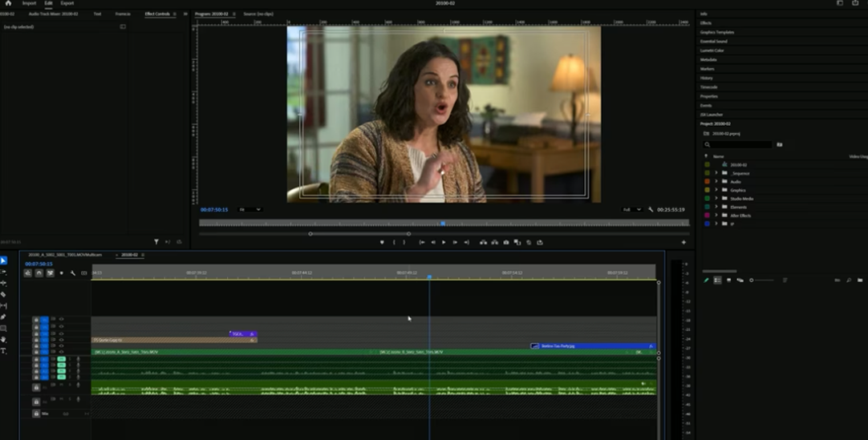The height and width of the screenshot is (440, 868).
Task: Select the Rectangle shape tool
Action: point(3,329)
